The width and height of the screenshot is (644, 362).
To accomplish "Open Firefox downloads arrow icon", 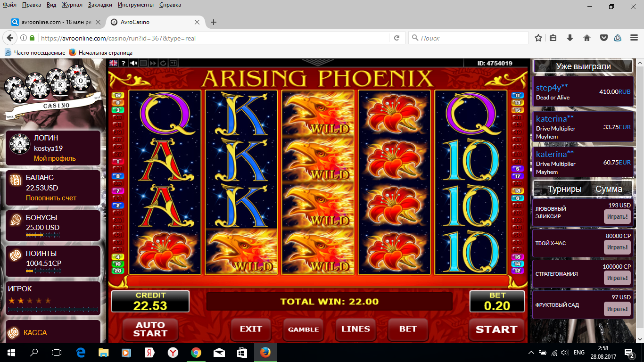I will 570,38.
